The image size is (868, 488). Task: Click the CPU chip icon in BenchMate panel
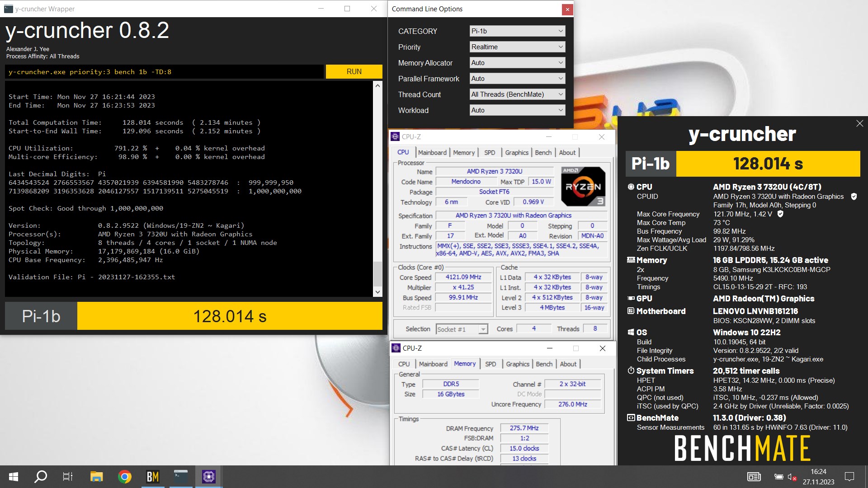point(631,187)
